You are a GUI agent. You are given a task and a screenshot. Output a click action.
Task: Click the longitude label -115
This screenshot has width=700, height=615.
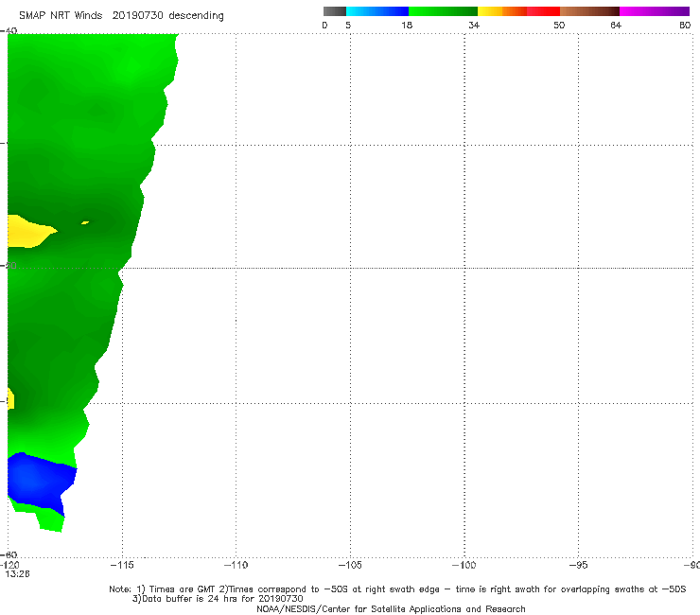(122, 565)
